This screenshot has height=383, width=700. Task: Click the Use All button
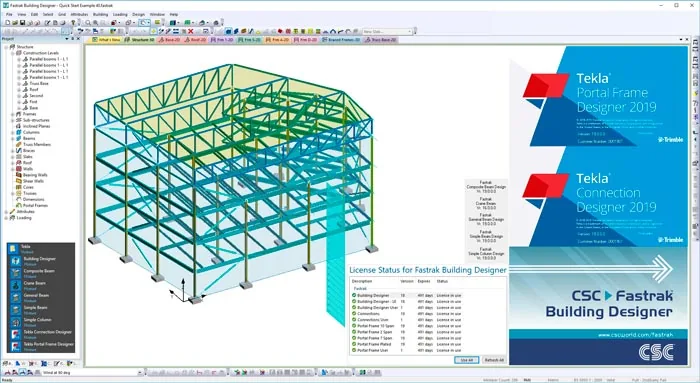467,360
